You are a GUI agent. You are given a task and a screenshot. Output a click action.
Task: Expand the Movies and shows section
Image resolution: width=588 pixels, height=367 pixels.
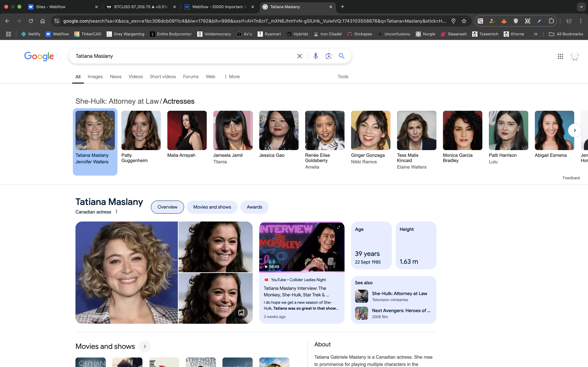[145, 346]
